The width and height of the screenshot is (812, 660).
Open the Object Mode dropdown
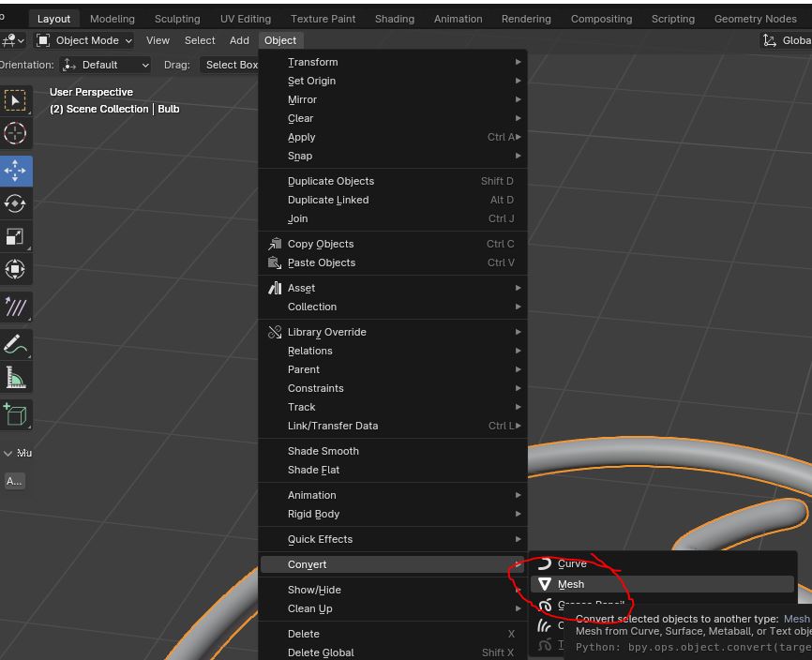84,40
